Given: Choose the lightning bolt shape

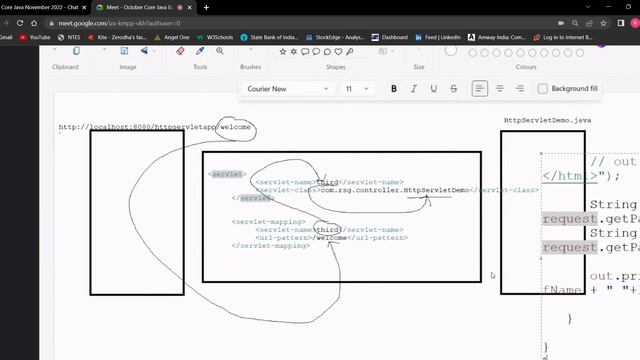Looking at the screenshot, I should 349,52.
